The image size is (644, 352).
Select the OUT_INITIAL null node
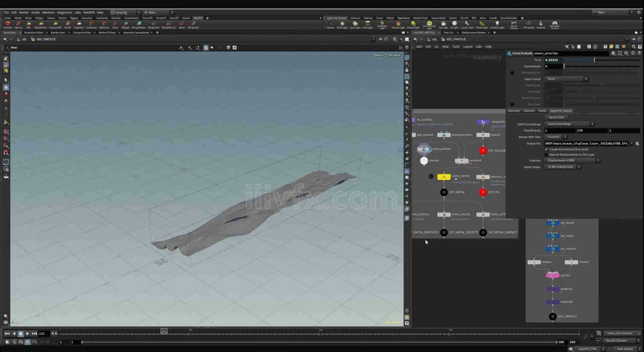click(444, 192)
